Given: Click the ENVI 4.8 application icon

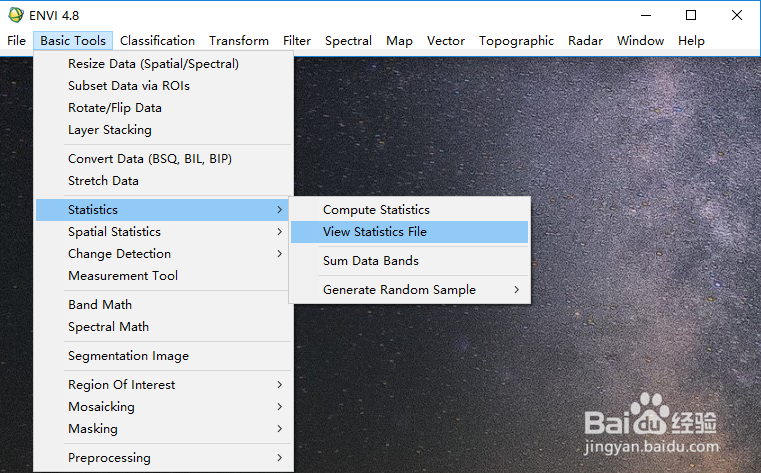Looking at the screenshot, I should click(x=16, y=15).
